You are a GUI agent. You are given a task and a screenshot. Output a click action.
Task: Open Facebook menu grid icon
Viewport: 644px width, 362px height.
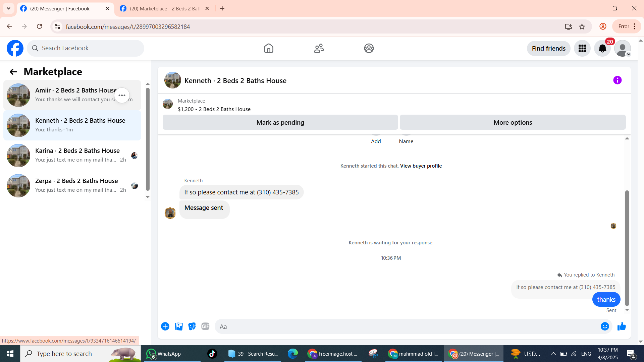pos(582,49)
